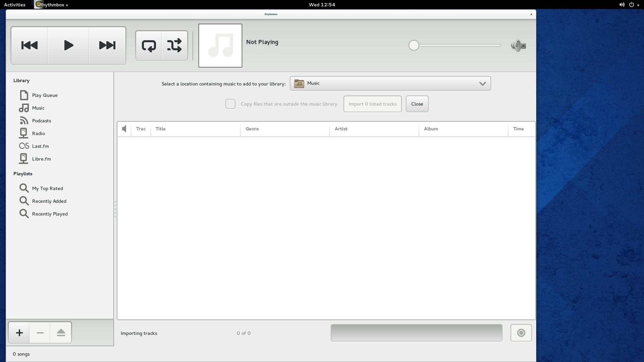Viewport: 644px width, 362px height.
Task: Close the import pane
Action: pyautogui.click(x=417, y=104)
